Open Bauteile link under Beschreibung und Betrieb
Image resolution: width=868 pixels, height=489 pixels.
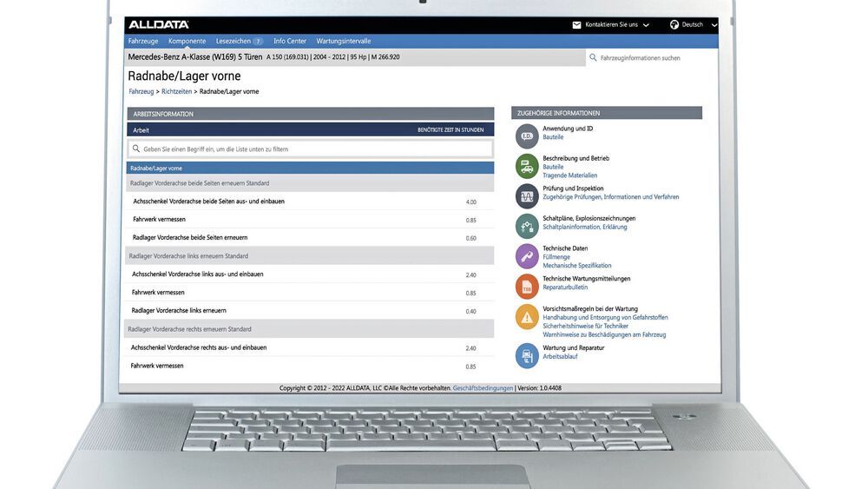tap(552, 167)
